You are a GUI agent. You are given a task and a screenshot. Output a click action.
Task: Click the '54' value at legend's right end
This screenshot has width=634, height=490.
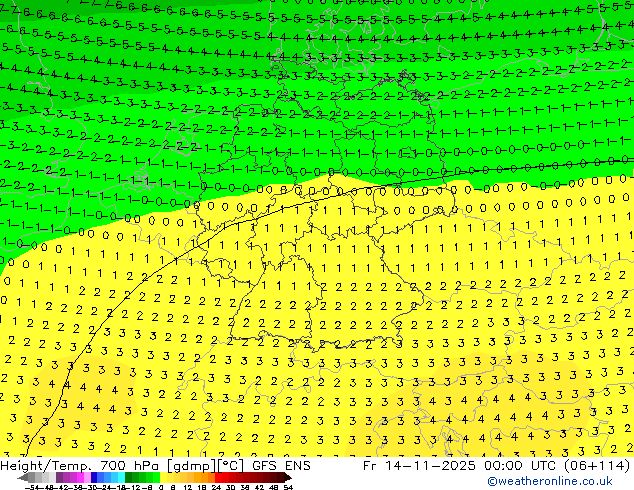click(x=288, y=487)
